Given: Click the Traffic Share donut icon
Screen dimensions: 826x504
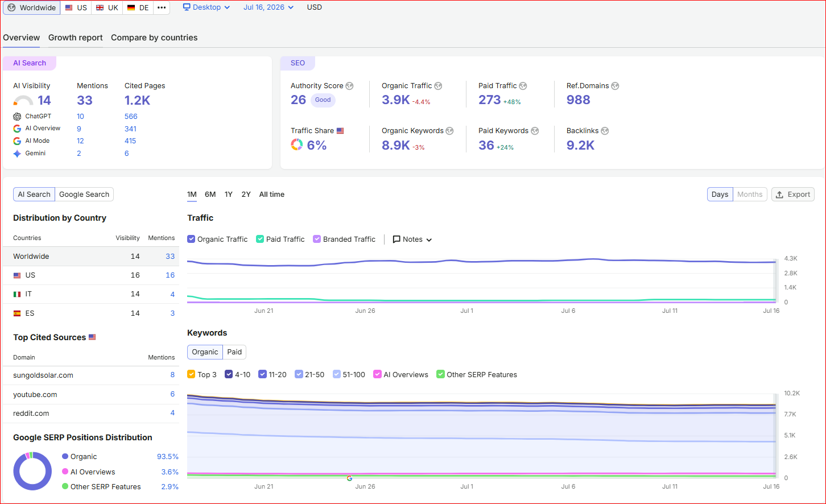Looking at the screenshot, I should (x=296, y=145).
